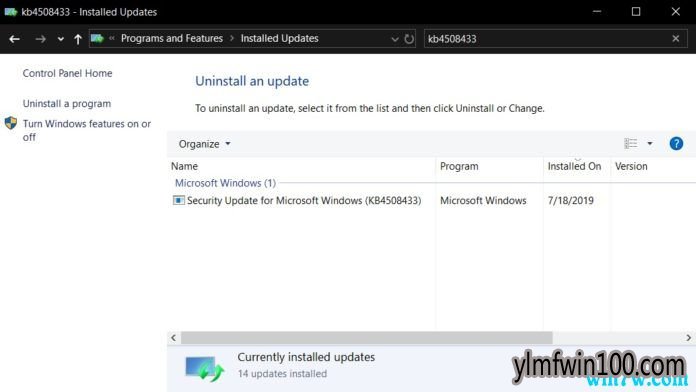This screenshot has height=392, width=696.
Task: Click the 7/18/2019 installed date
Action: (x=570, y=201)
